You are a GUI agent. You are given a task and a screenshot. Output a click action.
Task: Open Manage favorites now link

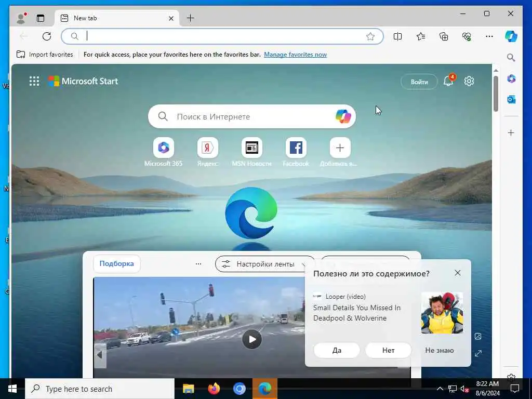coord(295,54)
